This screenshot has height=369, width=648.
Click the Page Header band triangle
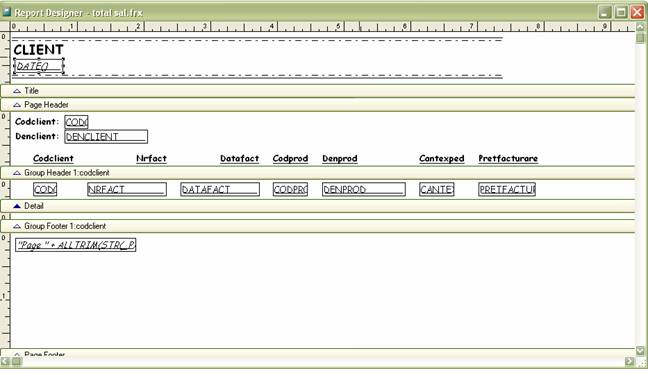click(x=17, y=105)
